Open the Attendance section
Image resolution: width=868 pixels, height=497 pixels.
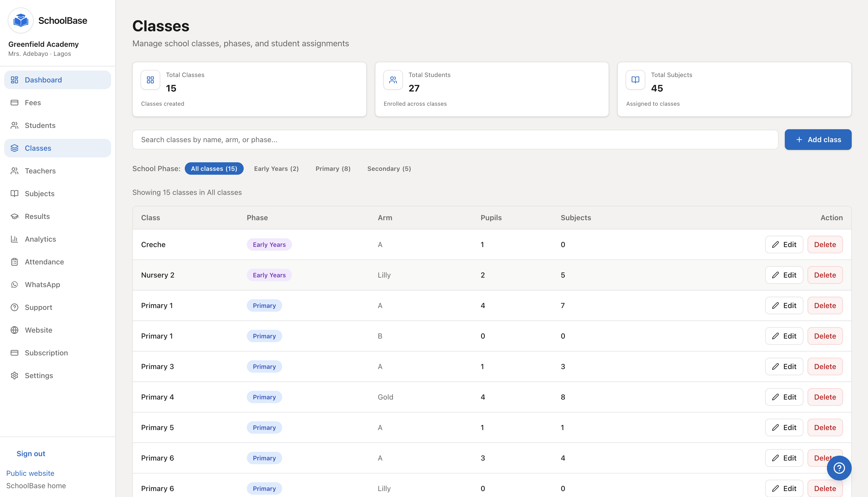58,262
